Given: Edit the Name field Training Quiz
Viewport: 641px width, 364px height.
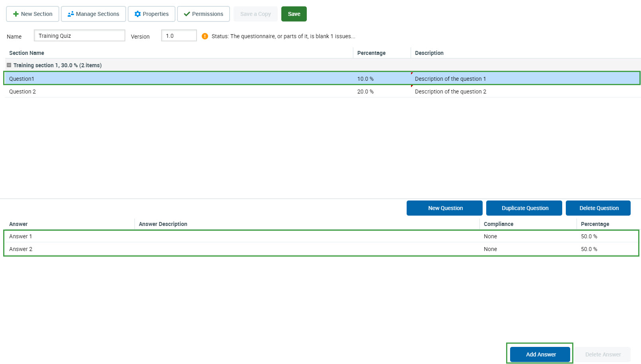Looking at the screenshot, I should 79,36.
